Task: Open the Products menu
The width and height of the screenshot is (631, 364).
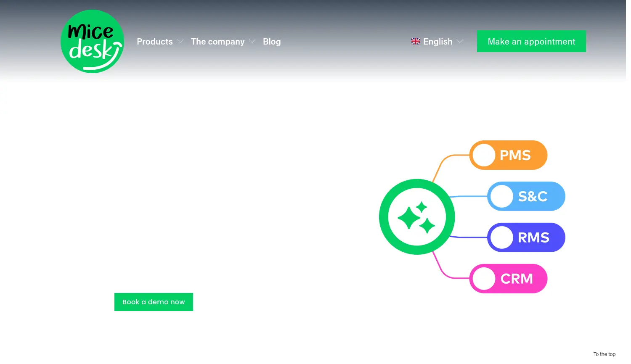Action: (154, 42)
